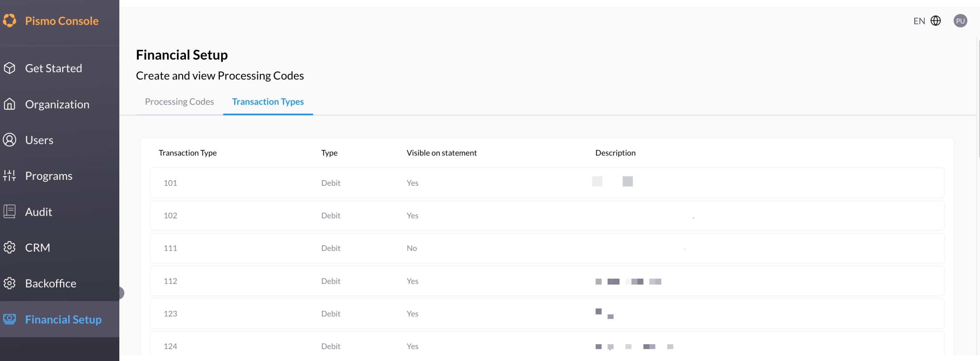Image resolution: width=980 pixels, height=361 pixels.
Task: Click Yes in the 102 row
Action: point(412,215)
